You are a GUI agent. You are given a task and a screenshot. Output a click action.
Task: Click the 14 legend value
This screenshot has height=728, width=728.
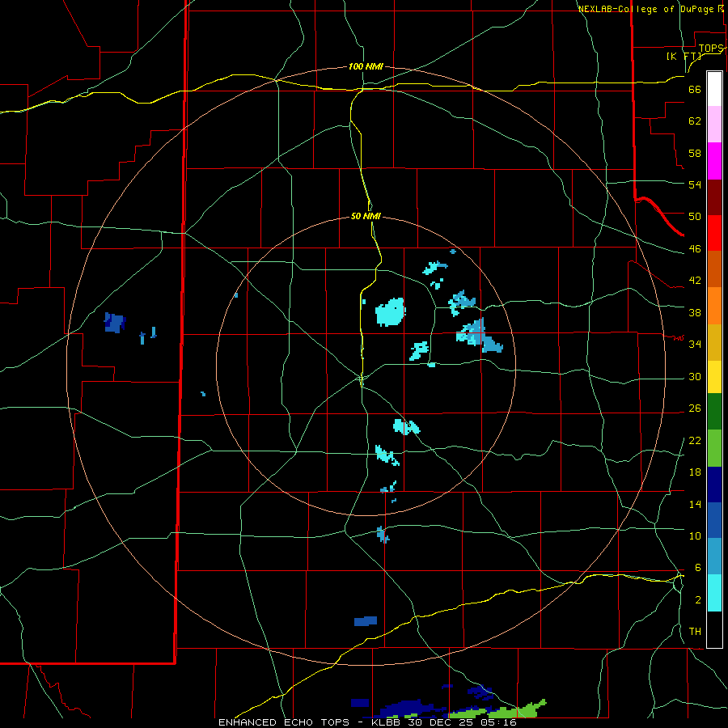pyautogui.click(x=695, y=504)
